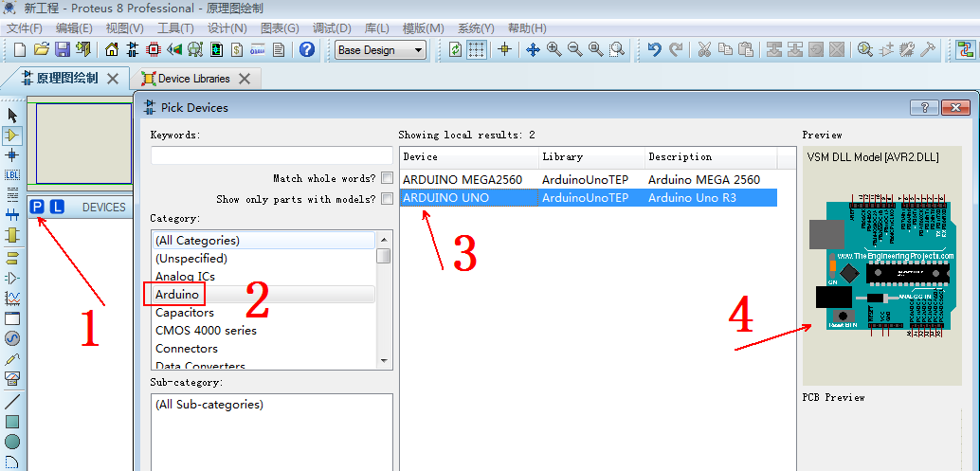The height and width of the screenshot is (471, 980).
Task: Open the 编辑(E) menu
Action: pyautogui.click(x=74, y=28)
